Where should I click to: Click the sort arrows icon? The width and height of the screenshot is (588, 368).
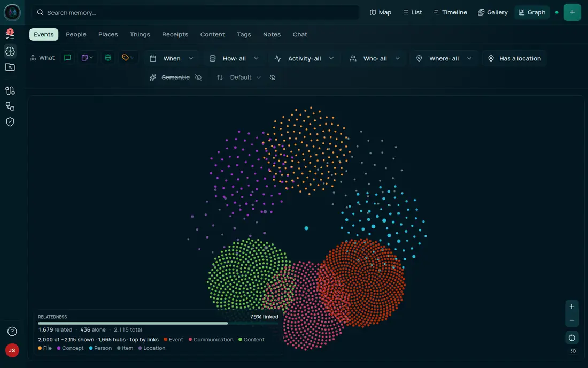220,78
